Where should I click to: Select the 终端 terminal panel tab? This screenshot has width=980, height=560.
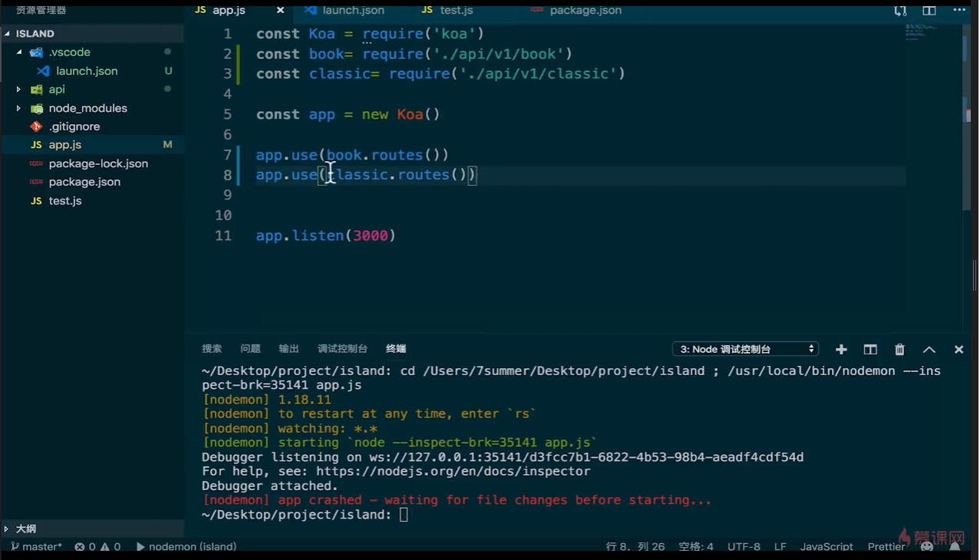396,349
